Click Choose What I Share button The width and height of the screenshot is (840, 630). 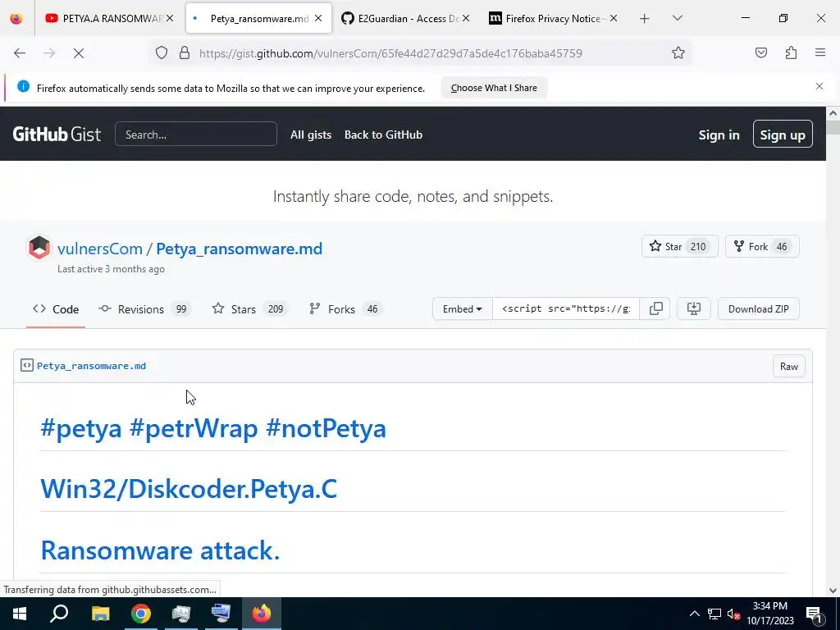(494, 88)
